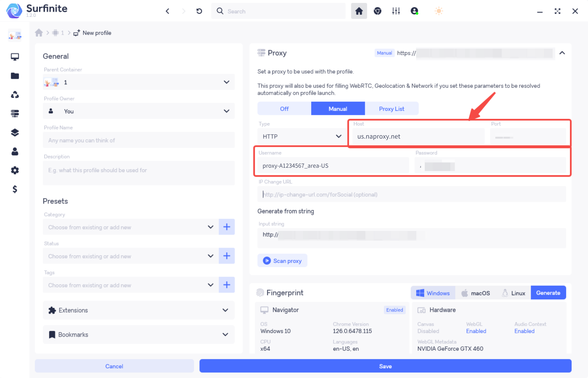This screenshot has height=378, width=588.
Task: Switch proxy mode to Off
Action: click(284, 109)
